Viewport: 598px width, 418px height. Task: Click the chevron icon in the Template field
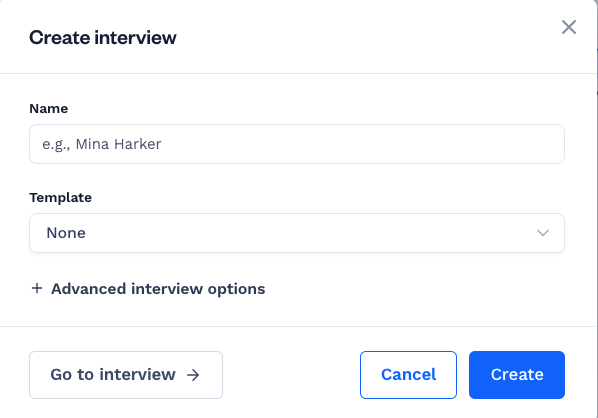pyautogui.click(x=543, y=233)
